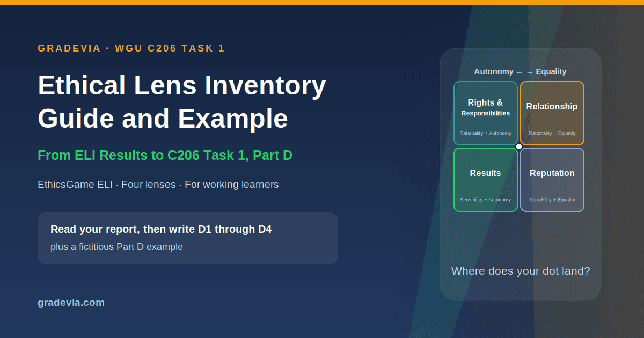
Task: Click the 'Rationality + Autonomy' sublabel
Action: coord(486,133)
